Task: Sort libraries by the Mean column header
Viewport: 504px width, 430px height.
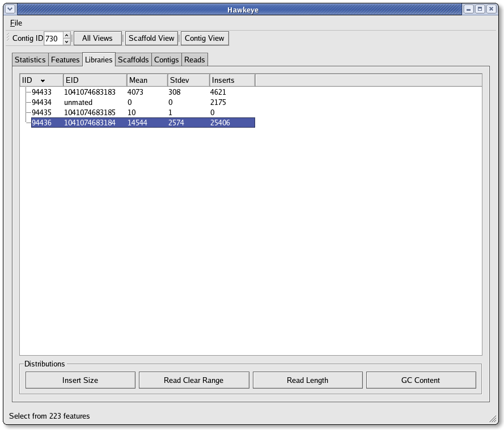Action: tap(147, 81)
